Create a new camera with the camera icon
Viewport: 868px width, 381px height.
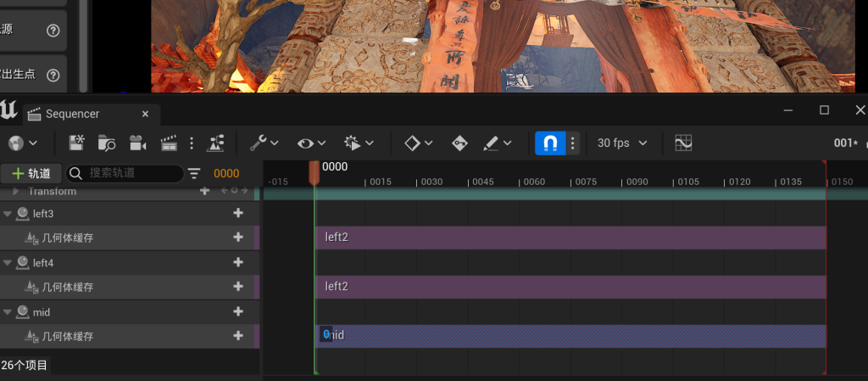pos(138,143)
